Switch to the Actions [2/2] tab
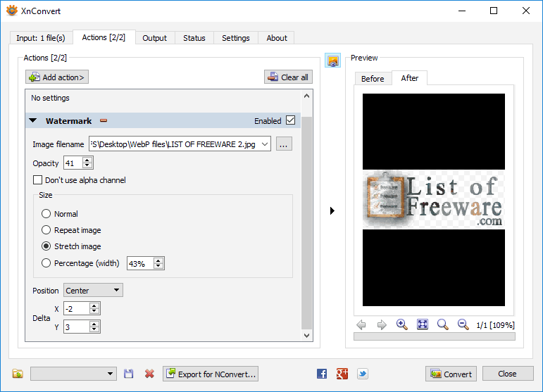Screen dimensions: 543x392 coord(104,37)
